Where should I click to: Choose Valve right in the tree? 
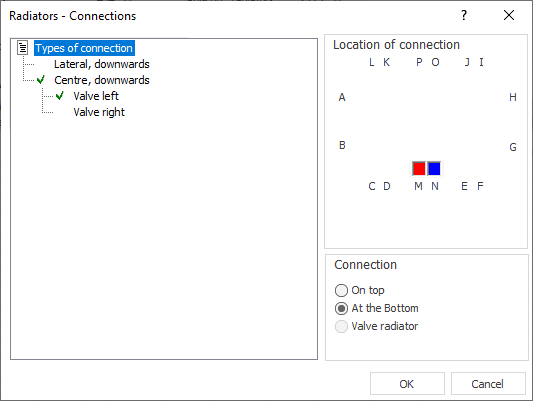click(x=99, y=112)
